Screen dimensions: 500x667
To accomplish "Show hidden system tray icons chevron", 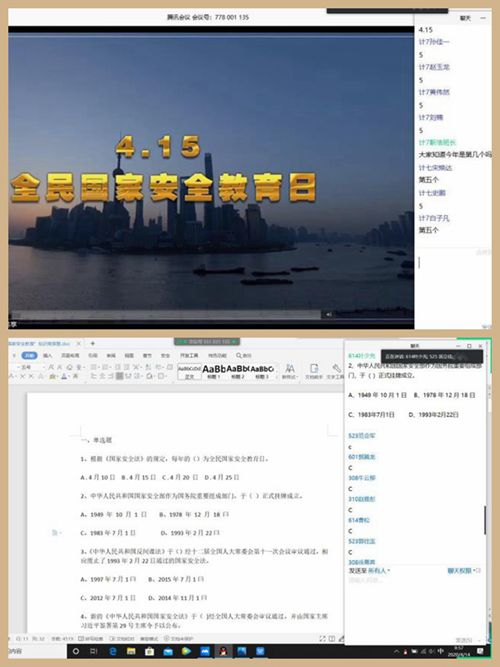I will click(396, 651).
